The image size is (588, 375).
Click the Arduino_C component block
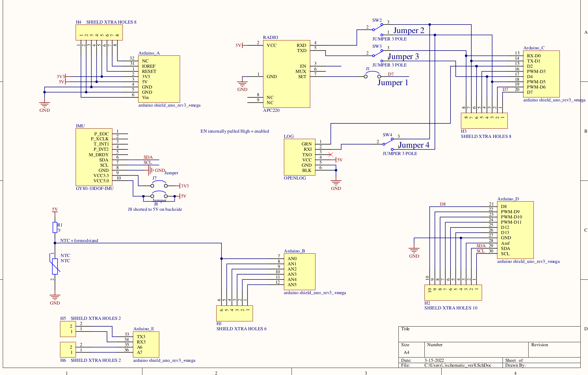[541, 74]
